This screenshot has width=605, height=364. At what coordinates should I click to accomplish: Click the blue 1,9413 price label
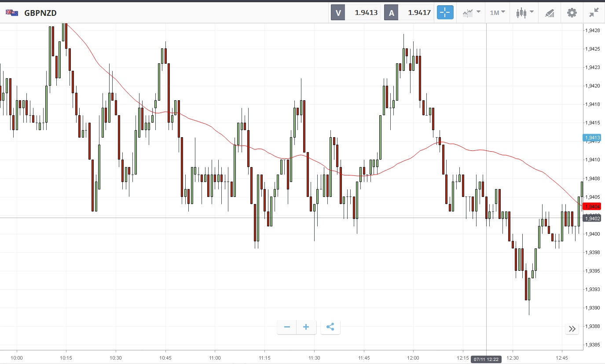(592, 138)
